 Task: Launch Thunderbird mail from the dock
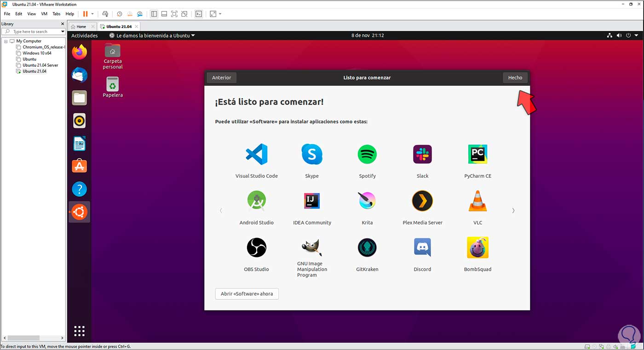[x=80, y=75]
